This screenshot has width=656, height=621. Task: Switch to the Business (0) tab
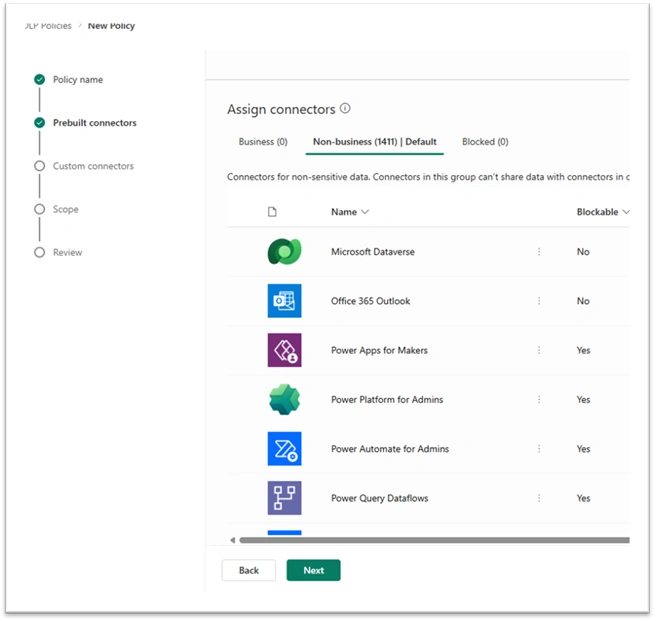[x=263, y=142]
